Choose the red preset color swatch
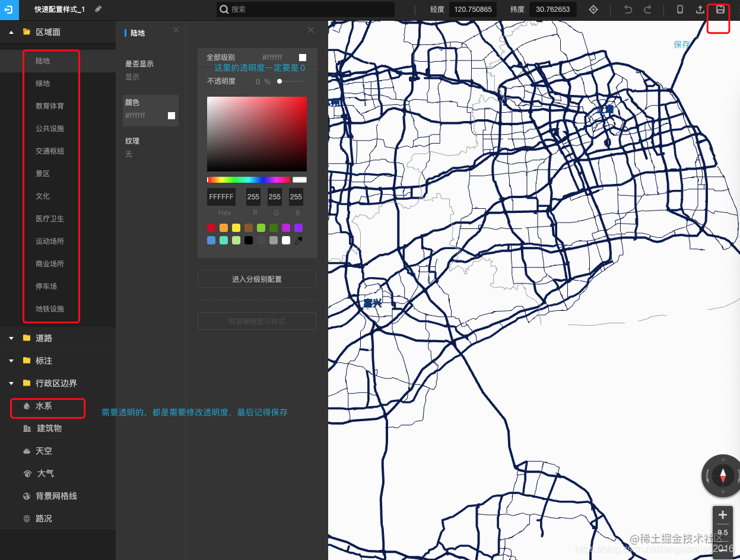 211,228
